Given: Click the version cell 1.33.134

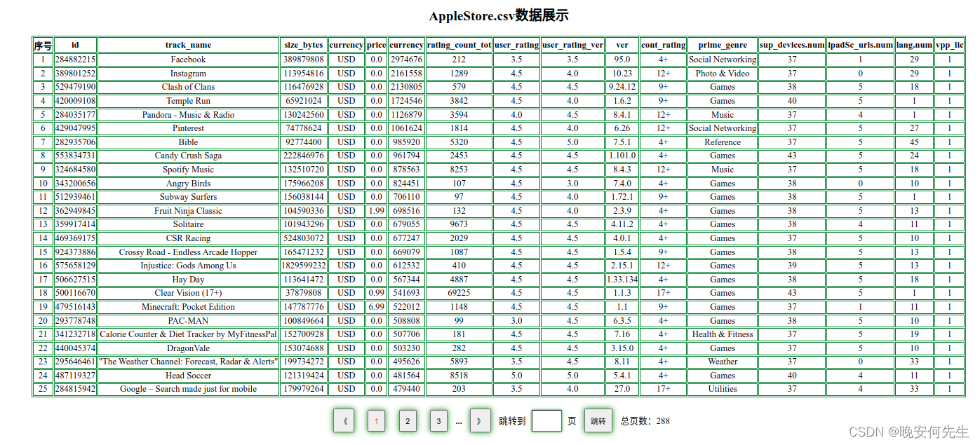Looking at the screenshot, I should [x=622, y=280].
